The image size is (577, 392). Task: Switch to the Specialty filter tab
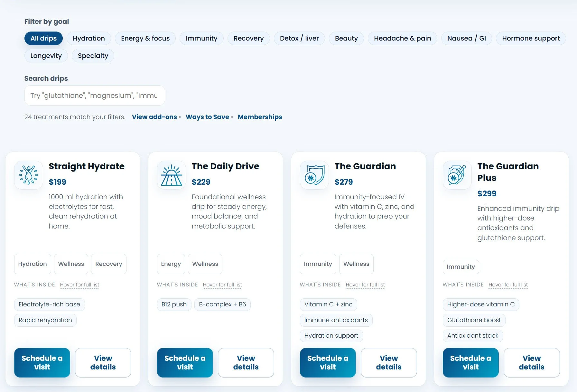93,55
